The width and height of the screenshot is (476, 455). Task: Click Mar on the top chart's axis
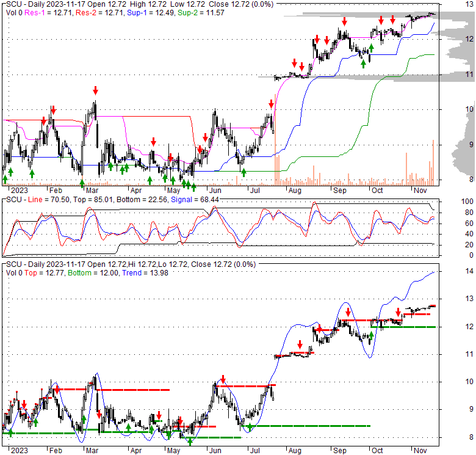[x=92, y=191]
